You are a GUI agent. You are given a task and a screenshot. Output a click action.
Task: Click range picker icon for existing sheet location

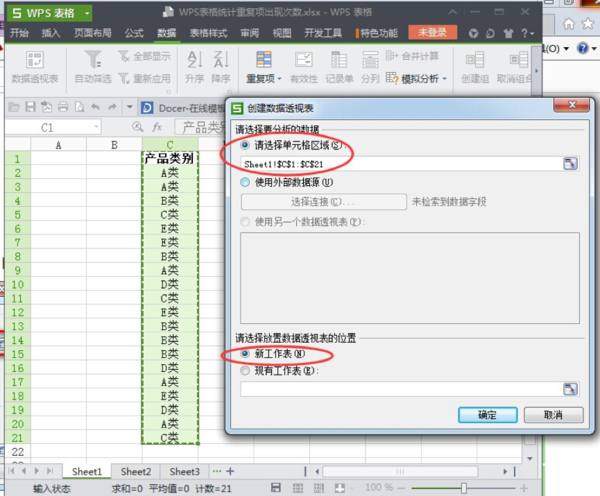570,389
